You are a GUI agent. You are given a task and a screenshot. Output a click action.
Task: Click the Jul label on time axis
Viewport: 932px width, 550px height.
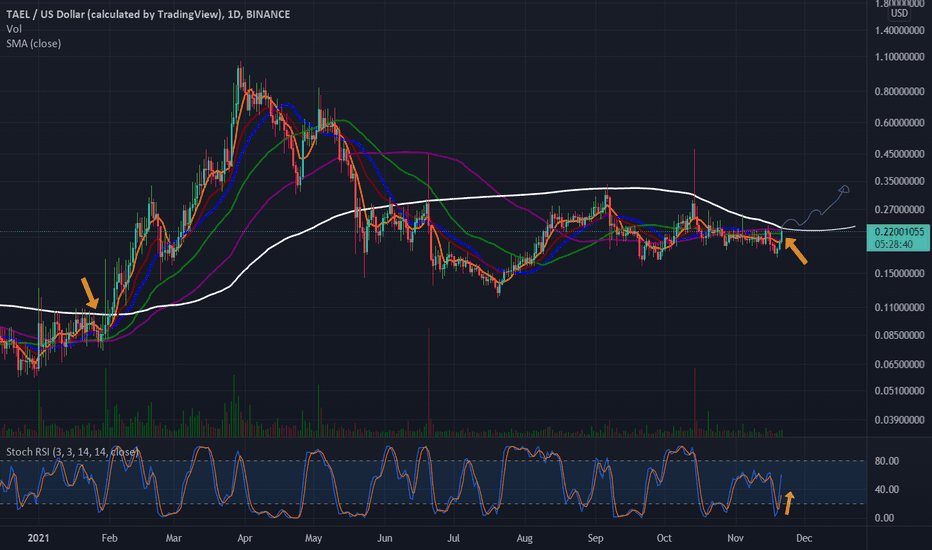tap(454, 538)
